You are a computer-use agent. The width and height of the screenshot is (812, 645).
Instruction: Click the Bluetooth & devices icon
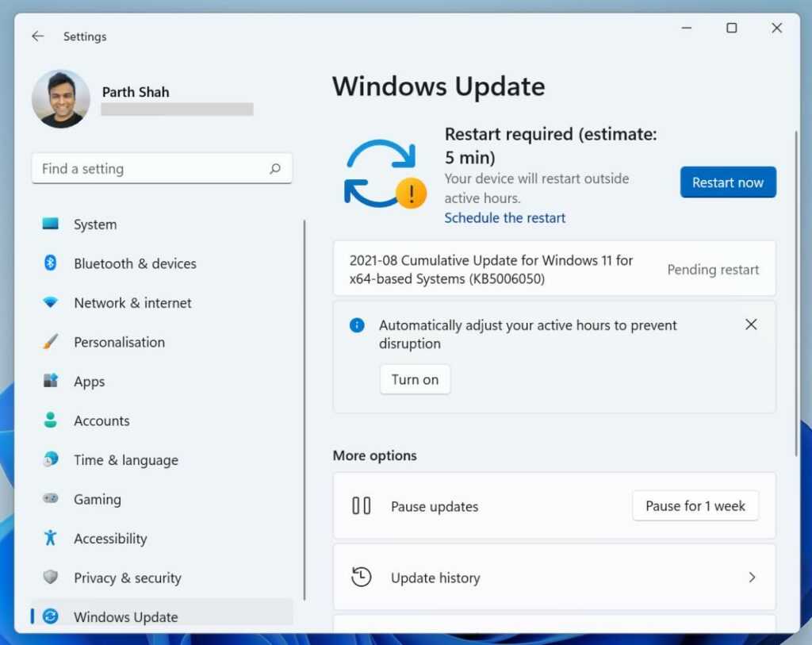pos(51,263)
